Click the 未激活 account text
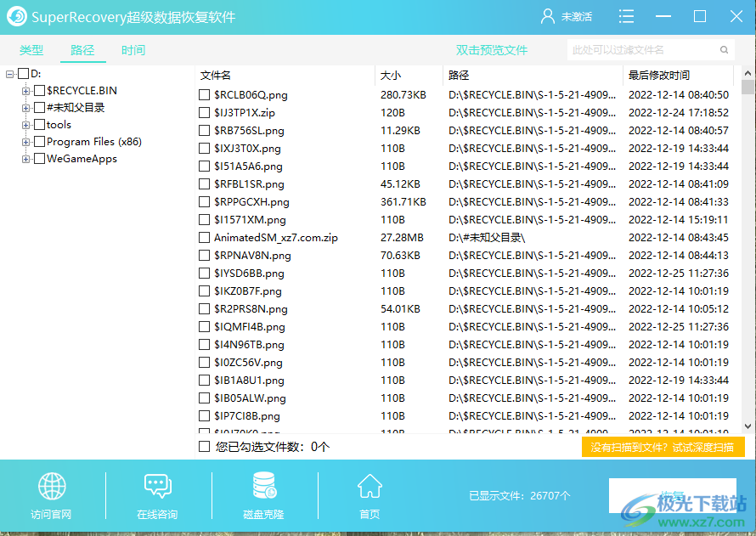The height and width of the screenshot is (536, 756). pos(577,17)
